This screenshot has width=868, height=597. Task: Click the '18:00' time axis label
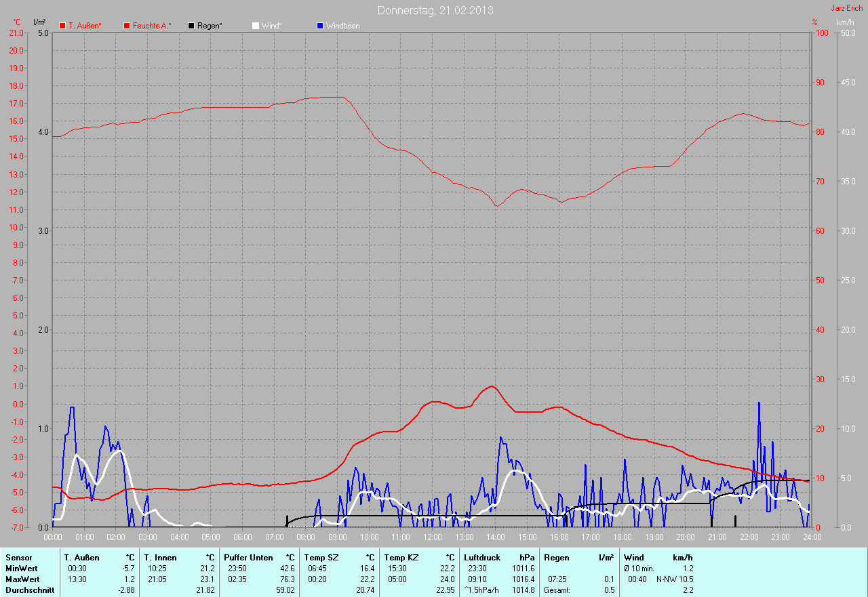(x=622, y=537)
